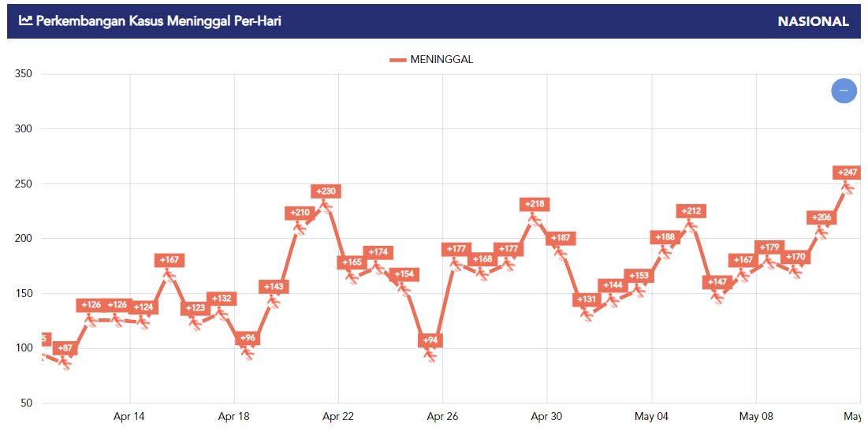Viewport: 868px width, 431px height.
Task: Click the +87 data point marker
Action: (x=65, y=362)
